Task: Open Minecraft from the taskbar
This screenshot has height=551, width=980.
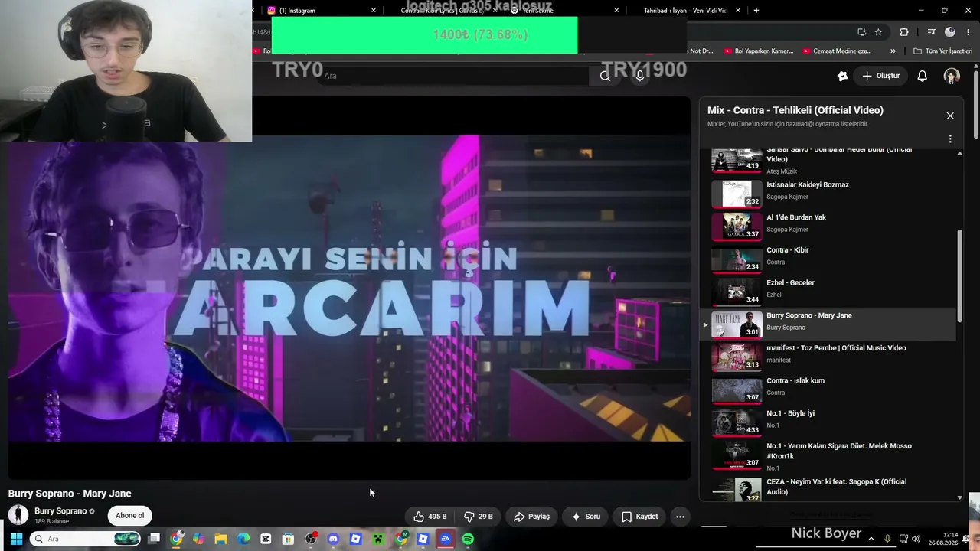Action: 377,539
